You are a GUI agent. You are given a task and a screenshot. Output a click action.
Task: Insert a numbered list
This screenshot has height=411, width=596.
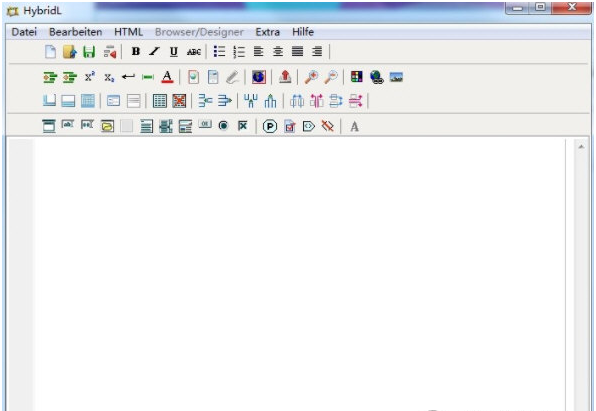(x=239, y=51)
